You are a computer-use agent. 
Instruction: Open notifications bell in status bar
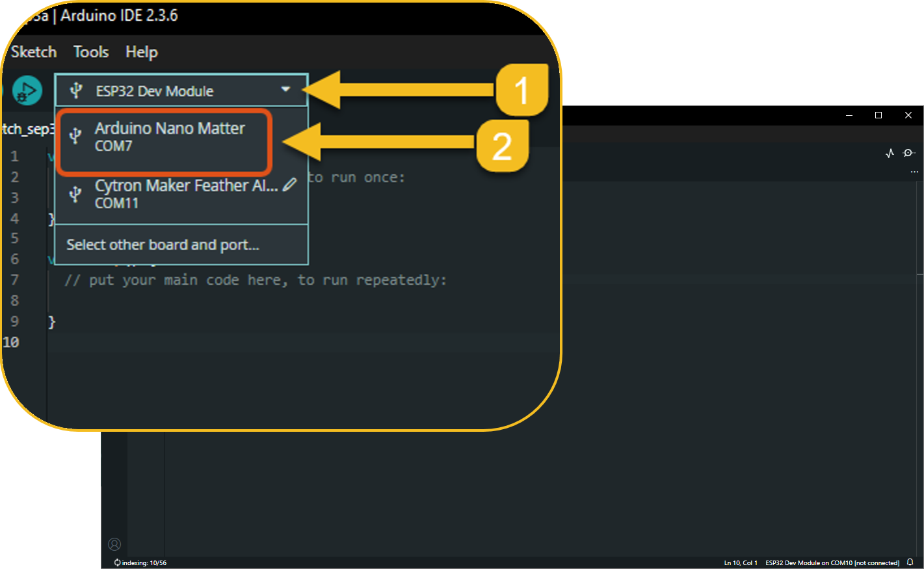pyautogui.click(x=910, y=562)
